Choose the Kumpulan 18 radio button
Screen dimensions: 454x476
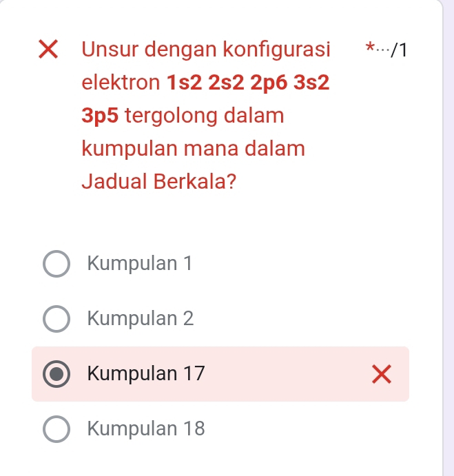coord(56,429)
